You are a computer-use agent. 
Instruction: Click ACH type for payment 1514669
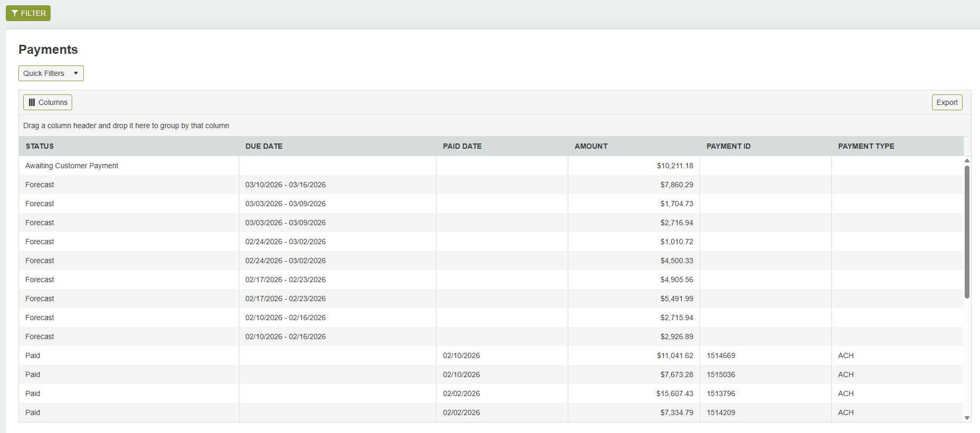tap(846, 355)
